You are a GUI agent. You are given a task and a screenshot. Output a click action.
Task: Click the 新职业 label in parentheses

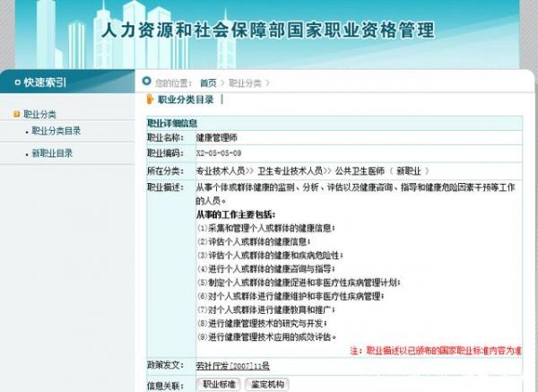(x=408, y=171)
